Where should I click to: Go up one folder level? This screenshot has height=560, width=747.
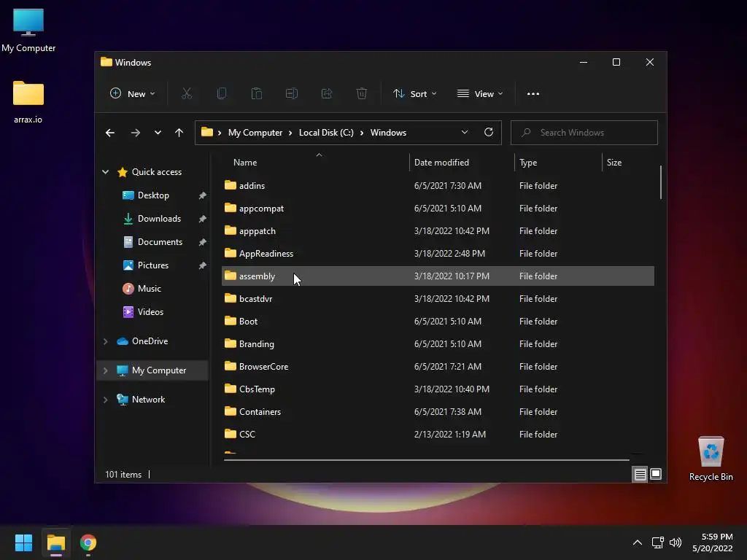179,133
